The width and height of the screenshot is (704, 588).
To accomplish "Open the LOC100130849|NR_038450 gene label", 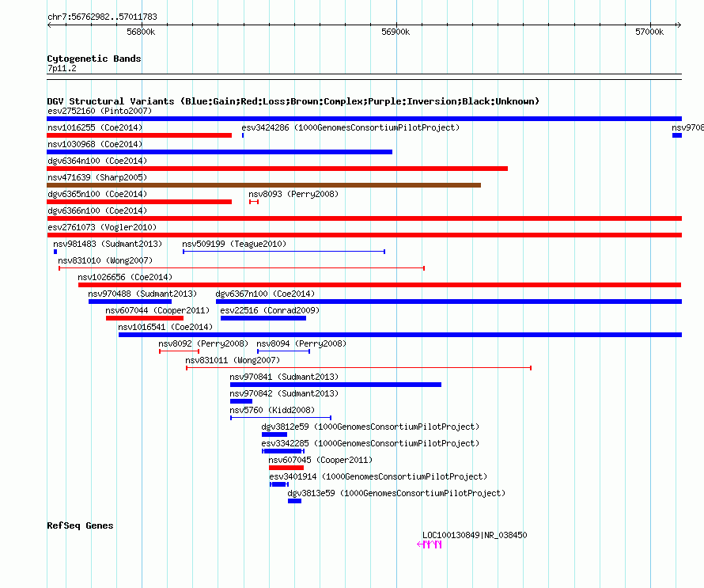I will [475, 535].
